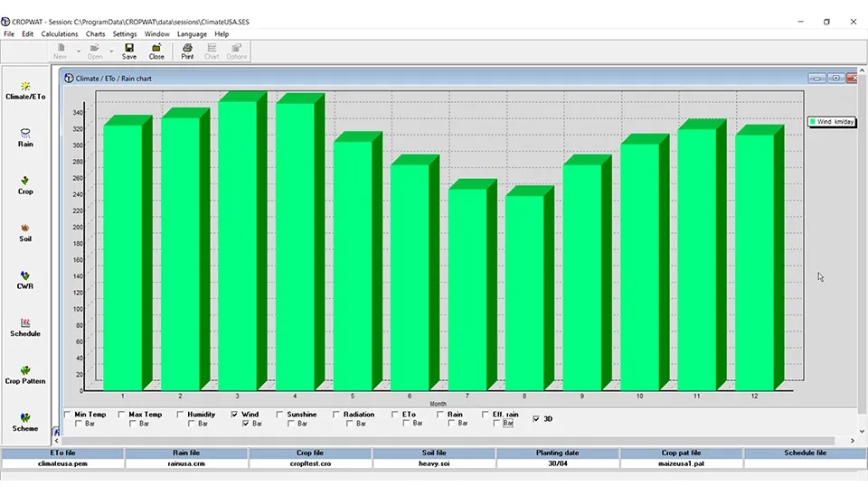Open the Charts menu
Viewport: 868px width, 495px height.
point(95,33)
